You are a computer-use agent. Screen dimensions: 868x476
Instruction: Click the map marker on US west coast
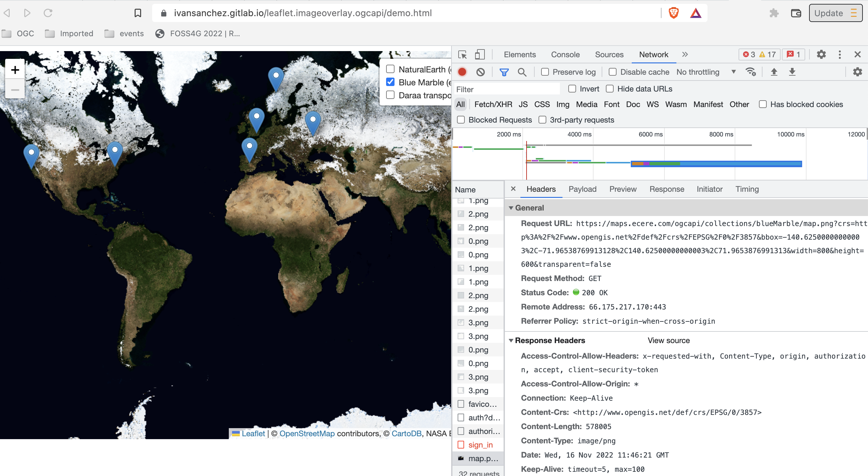pos(31,156)
